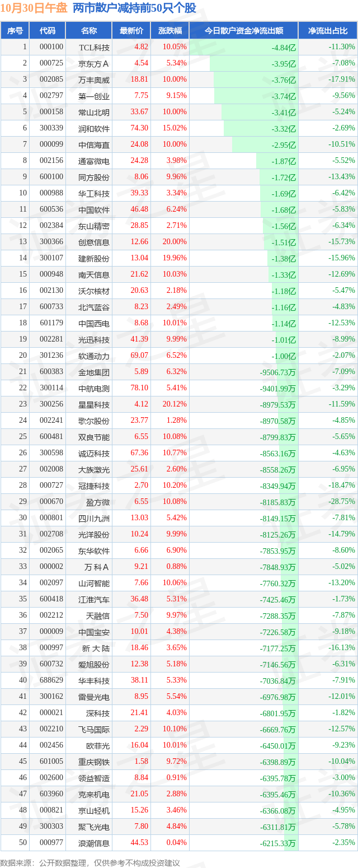Click stock name 第一创业
The height and width of the screenshot is (868, 358).
(x=94, y=96)
